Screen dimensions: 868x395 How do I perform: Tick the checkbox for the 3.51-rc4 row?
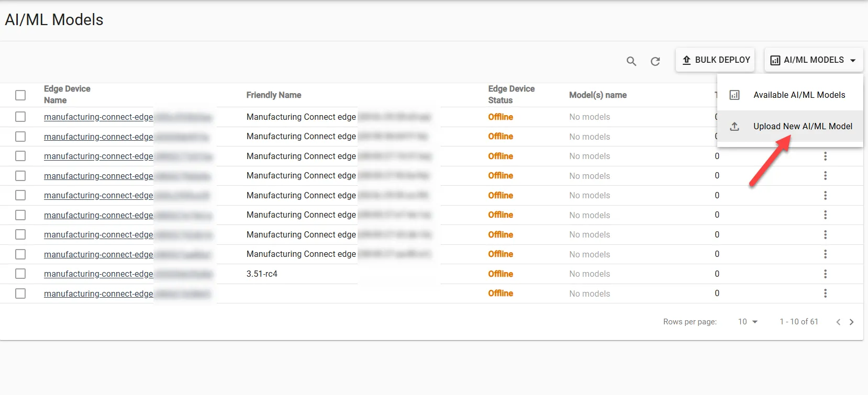pyautogui.click(x=20, y=274)
